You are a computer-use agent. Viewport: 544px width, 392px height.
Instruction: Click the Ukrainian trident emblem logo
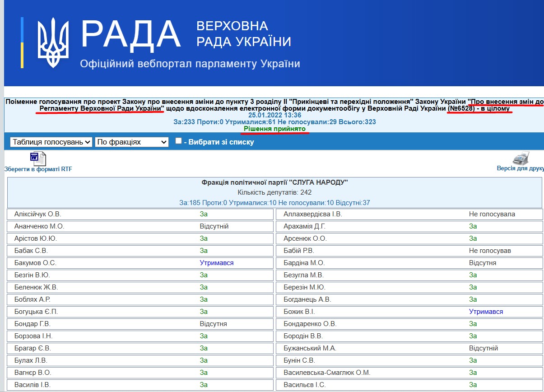pyautogui.click(x=52, y=42)
